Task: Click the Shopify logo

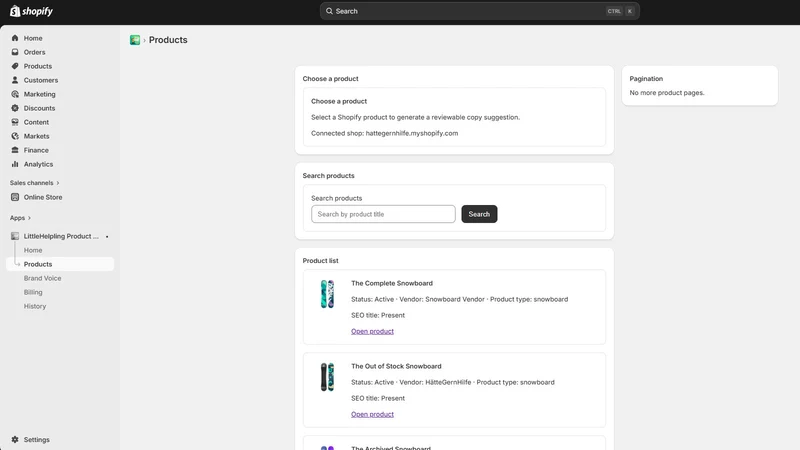Action: (32, 11)
